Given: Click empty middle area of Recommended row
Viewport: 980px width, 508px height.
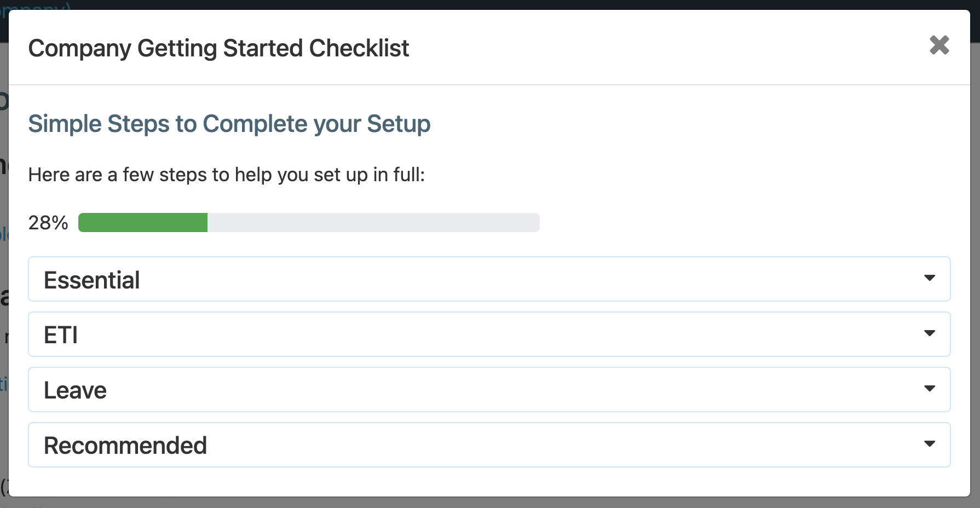Looking at the screenshot, I should (x=493, y=445).
